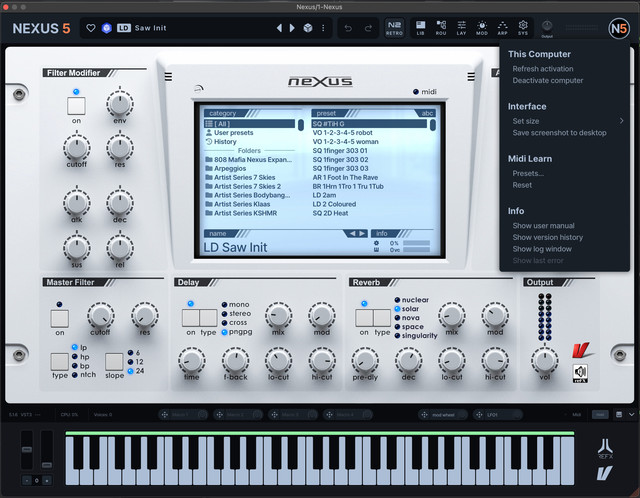Open Midi Learn Presets... entry
The height and width of the screenshot is (498, 640).
tap(528, 173)
